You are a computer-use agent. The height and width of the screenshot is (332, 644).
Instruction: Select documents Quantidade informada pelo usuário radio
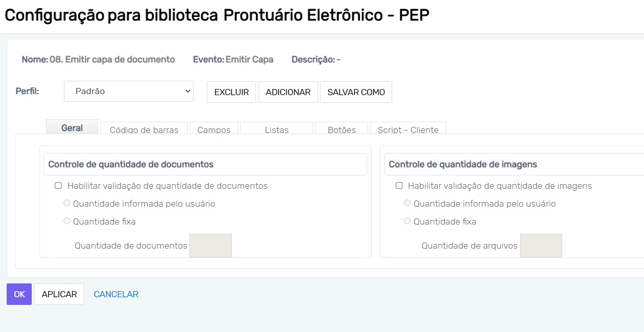67,203
